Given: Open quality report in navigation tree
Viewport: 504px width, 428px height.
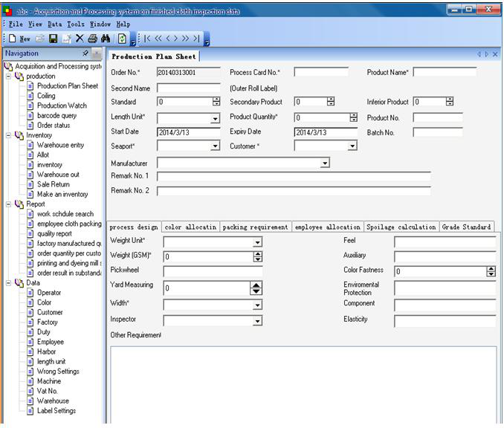Looking at the screenshot, I should click(x=55, y=233).
